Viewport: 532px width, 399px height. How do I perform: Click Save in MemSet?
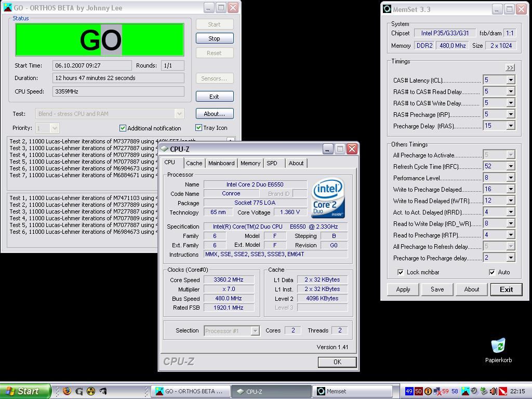pyautogui.click(x=437, y=289)
